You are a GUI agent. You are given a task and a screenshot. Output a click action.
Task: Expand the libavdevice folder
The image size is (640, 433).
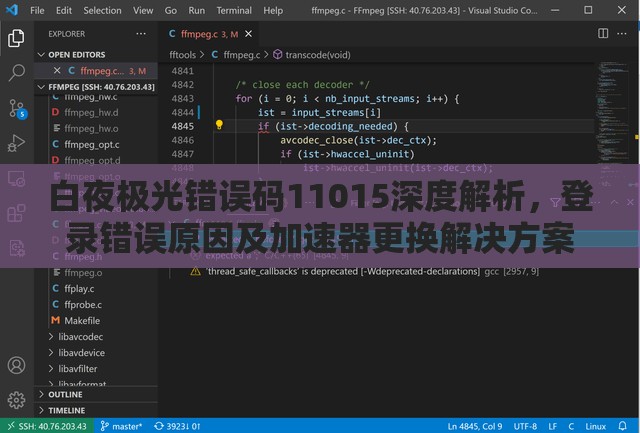pos(81,353)
